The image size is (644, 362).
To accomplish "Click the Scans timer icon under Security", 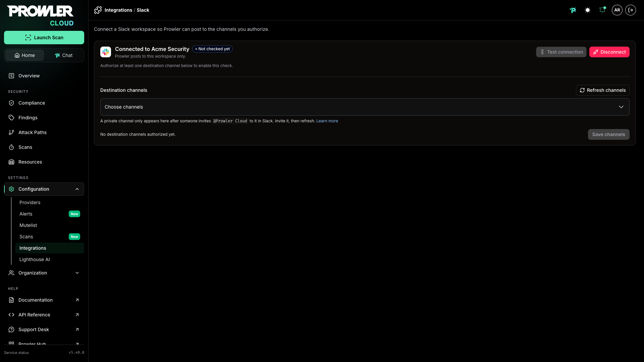I will point(11,147).
